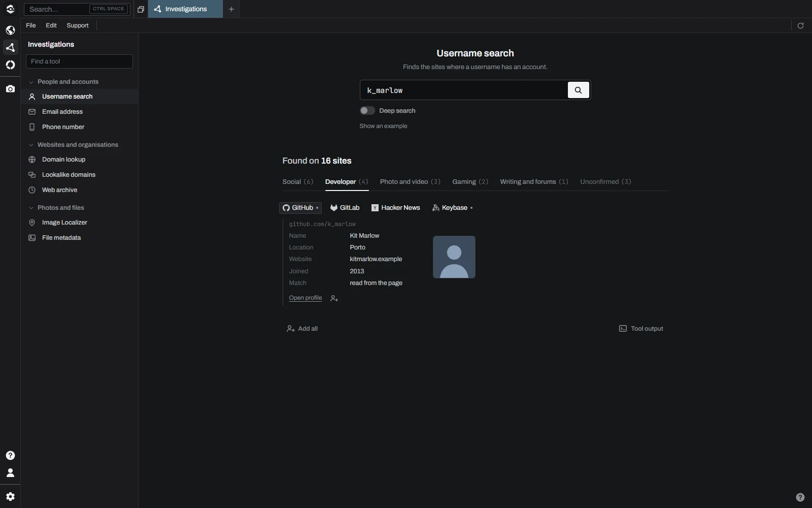Open the circular sync icon in left rail
Viewport: 812px width, 508px height.
10,65
